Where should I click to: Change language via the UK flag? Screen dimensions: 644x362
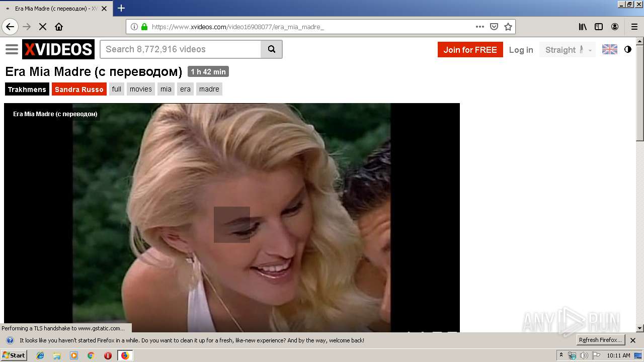coord(609,49)
